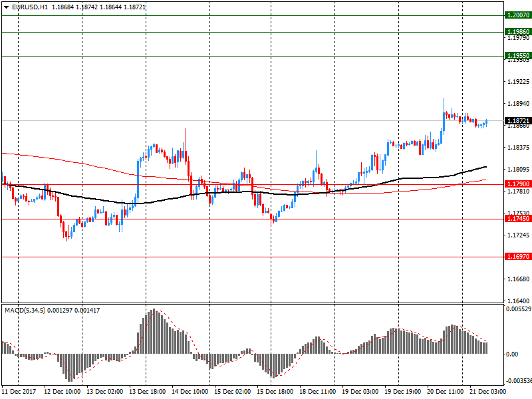
Task: Click the 1.17810 price scale value
Action: 518,192
